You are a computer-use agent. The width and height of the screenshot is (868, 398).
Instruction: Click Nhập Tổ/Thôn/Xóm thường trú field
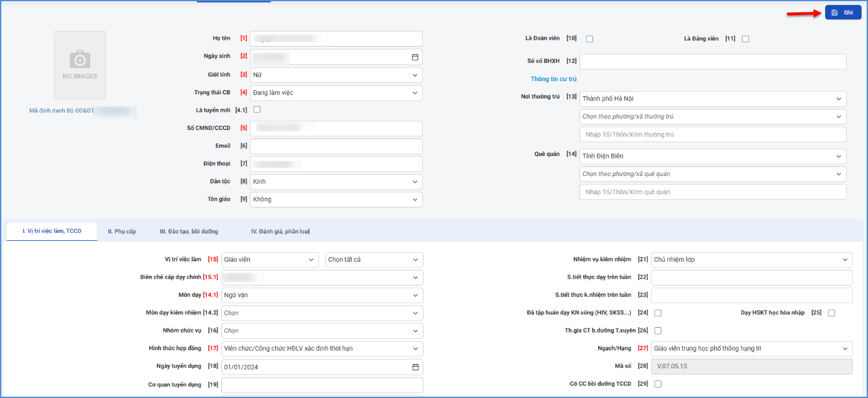pyautogui.click(x=713, y=134)
